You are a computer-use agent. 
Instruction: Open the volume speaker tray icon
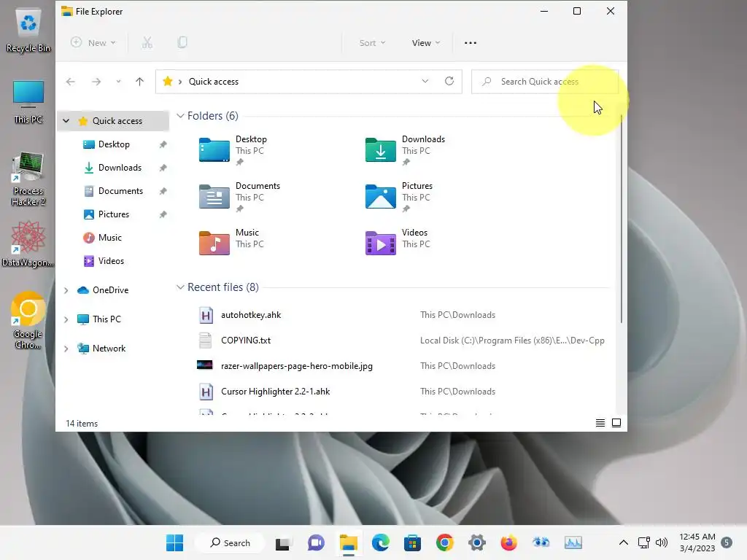click(x=661, y=542)
